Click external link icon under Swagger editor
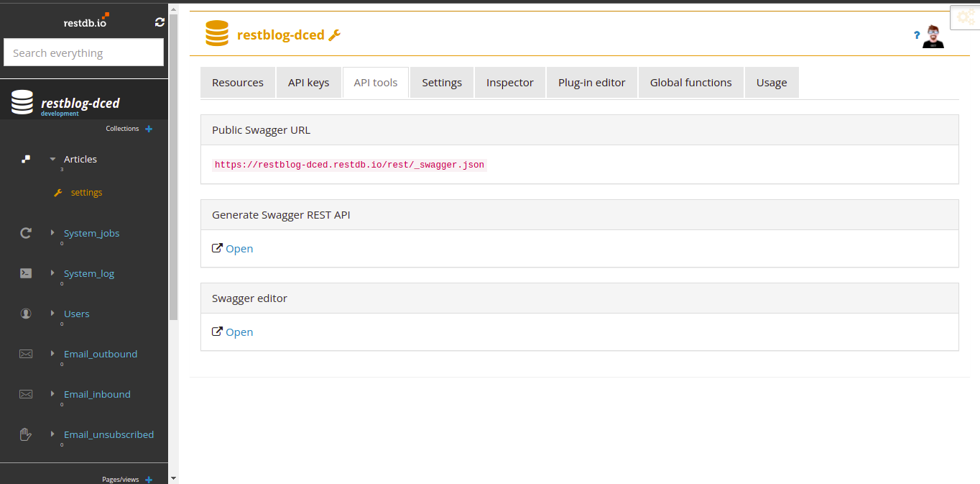This screenshot has width=980, height=484. (217, 332)
